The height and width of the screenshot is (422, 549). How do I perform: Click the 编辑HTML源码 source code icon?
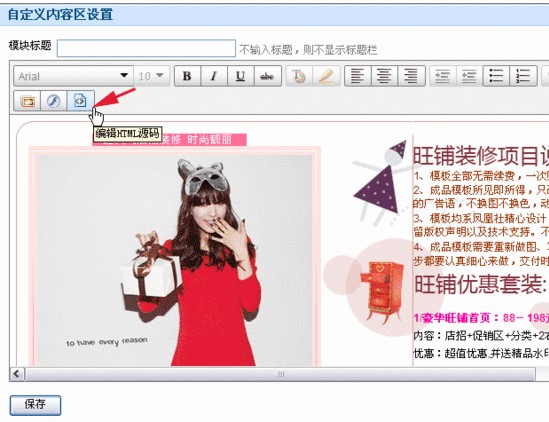[81, 101]
